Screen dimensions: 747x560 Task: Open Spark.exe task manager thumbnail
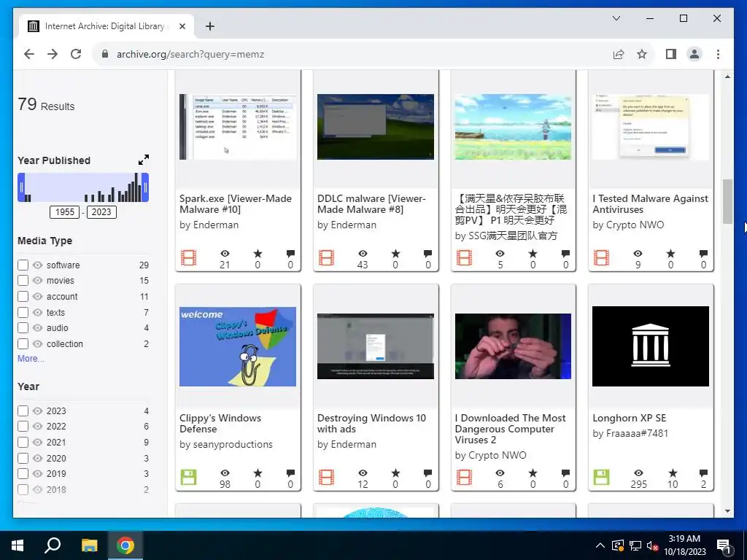pyautogui.click(x=238, y=127)
